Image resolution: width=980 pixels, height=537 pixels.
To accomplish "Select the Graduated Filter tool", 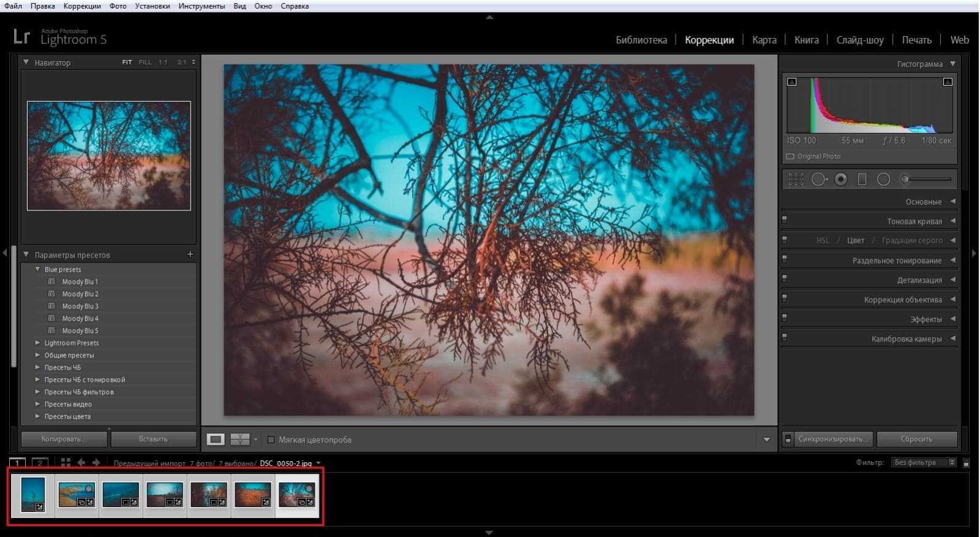I will (862, 180).
